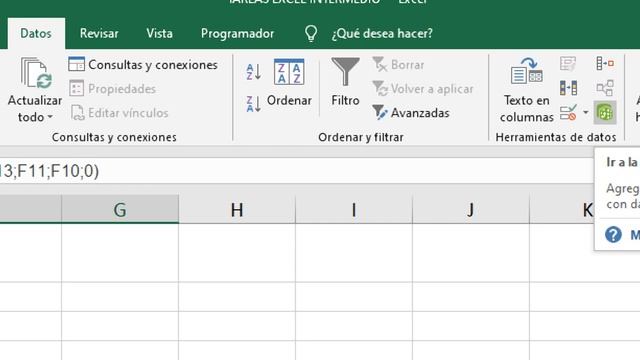Click the formula bar text

click(49, 171)
